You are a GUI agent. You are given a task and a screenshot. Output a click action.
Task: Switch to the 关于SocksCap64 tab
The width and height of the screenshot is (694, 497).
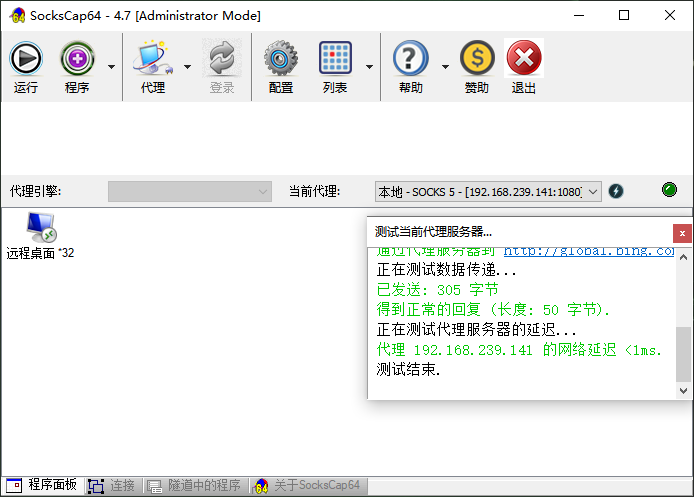[307, 485]
